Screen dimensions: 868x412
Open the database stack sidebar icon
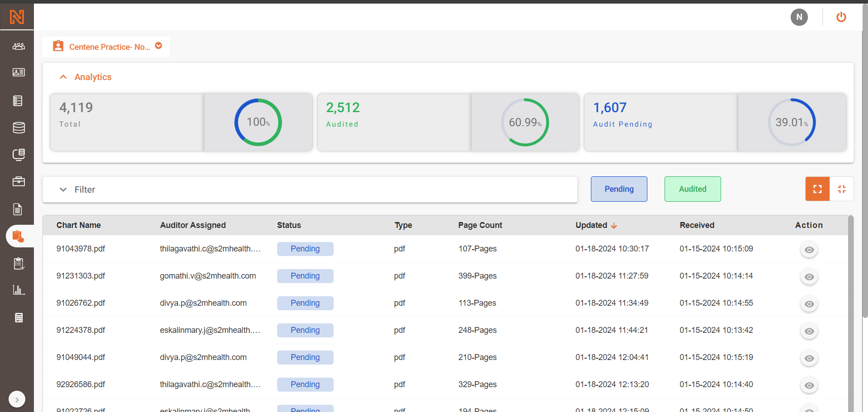click(x=19, y=128)
